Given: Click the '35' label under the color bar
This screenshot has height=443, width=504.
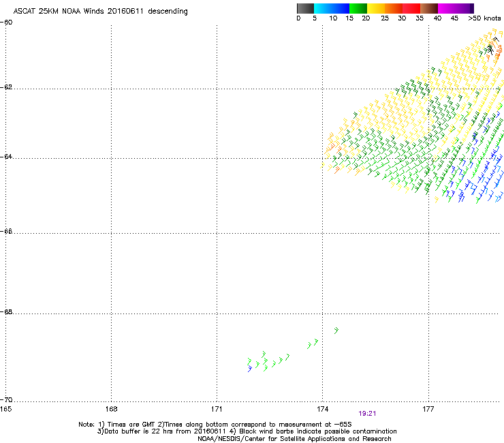Looking at the screenshot, I should coord(420,18).
